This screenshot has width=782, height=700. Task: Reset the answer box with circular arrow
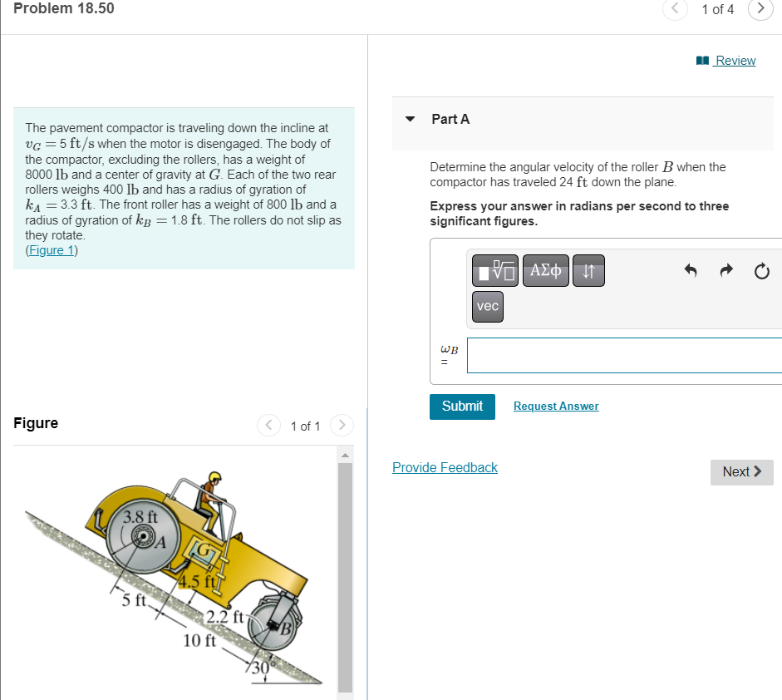[761, 271]
